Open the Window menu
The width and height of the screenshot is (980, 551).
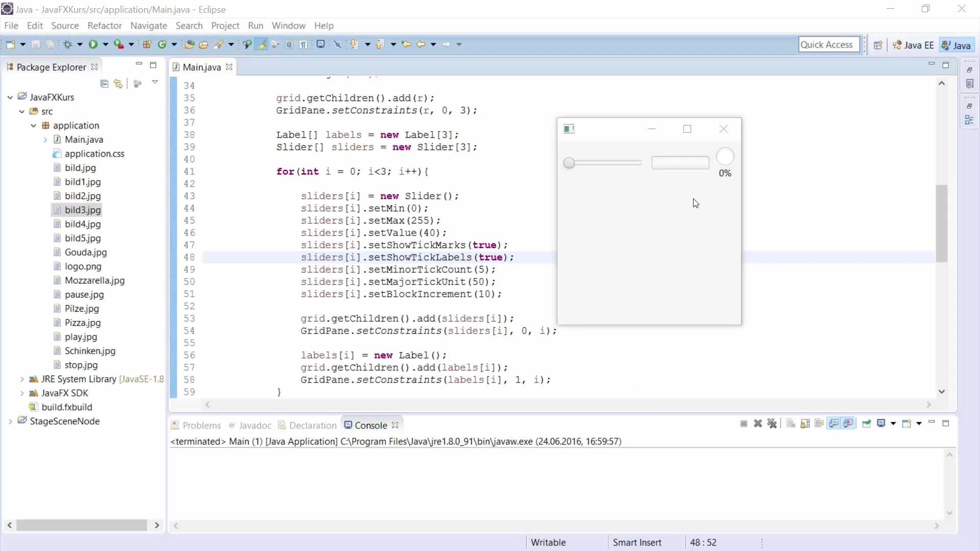point(288,26)
